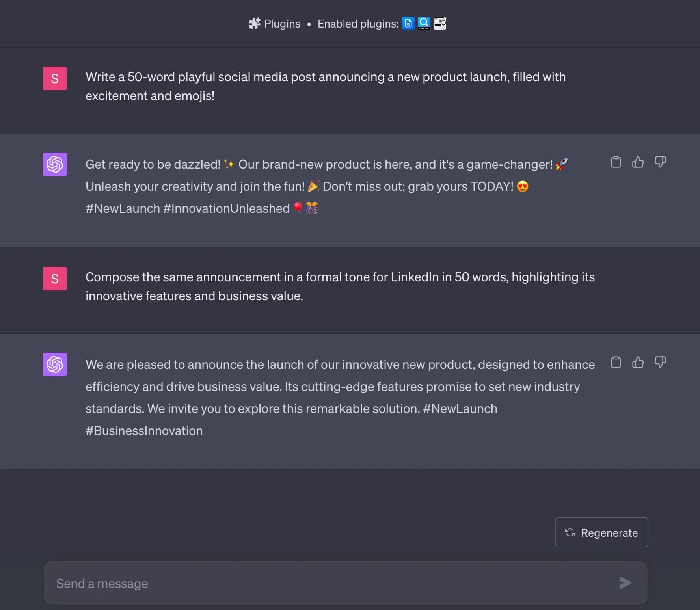Click the first enabled plugin icon

point(408,24)
